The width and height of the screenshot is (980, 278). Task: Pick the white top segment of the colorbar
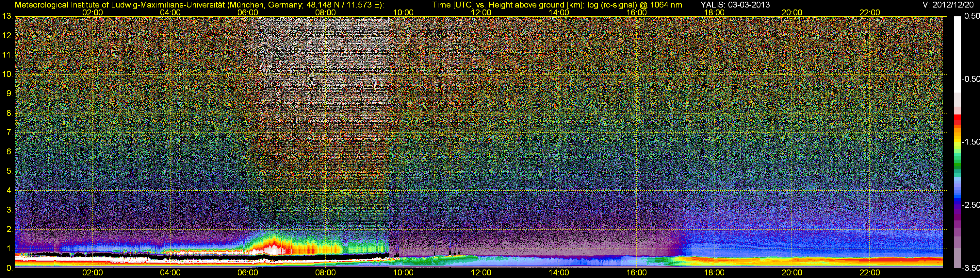point(957,53)
